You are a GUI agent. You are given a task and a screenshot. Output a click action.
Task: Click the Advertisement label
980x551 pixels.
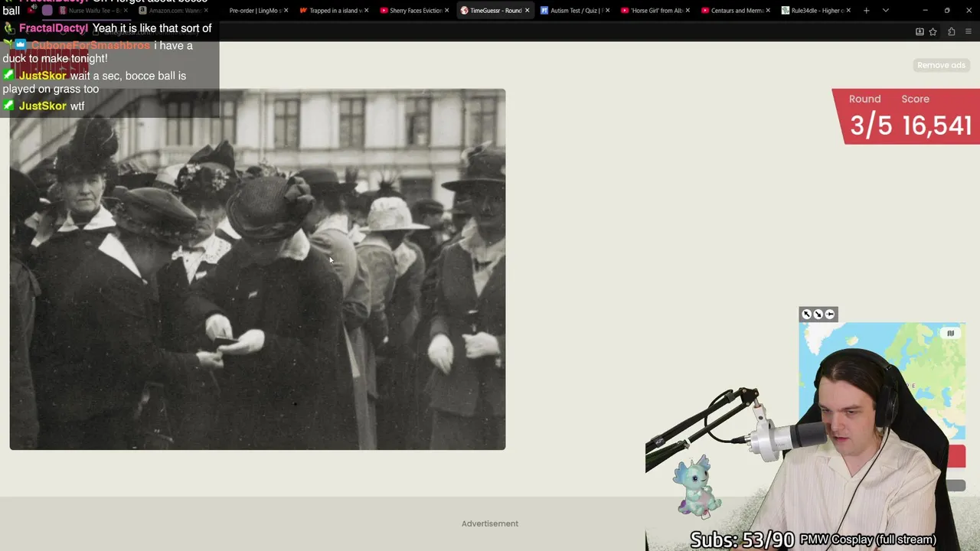click(x=490, y=523)
